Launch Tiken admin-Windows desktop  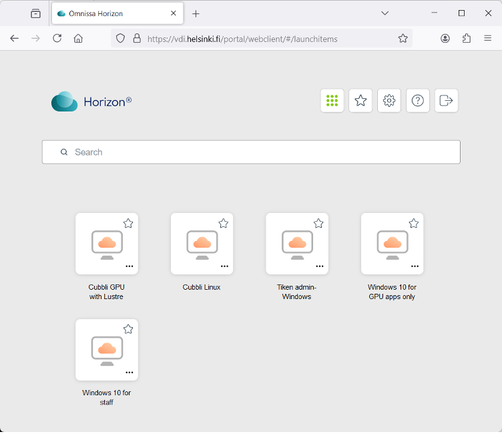tap(298, 245)
